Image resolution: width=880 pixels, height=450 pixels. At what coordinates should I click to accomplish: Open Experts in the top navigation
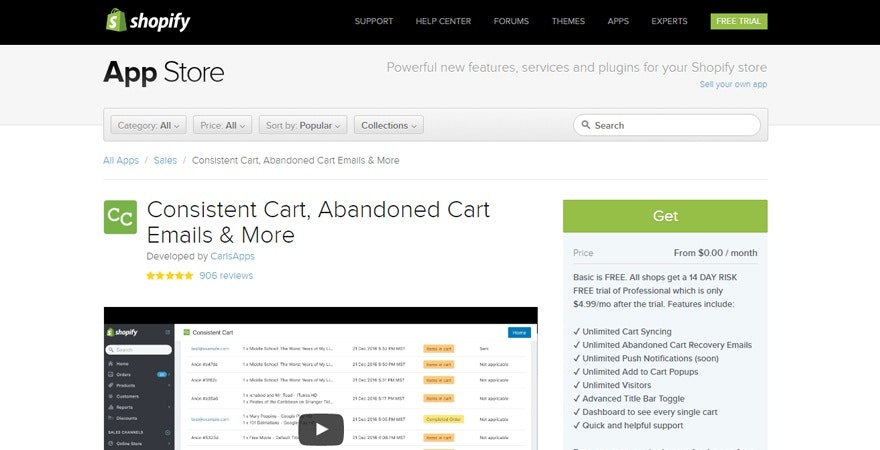pos(669,21)
